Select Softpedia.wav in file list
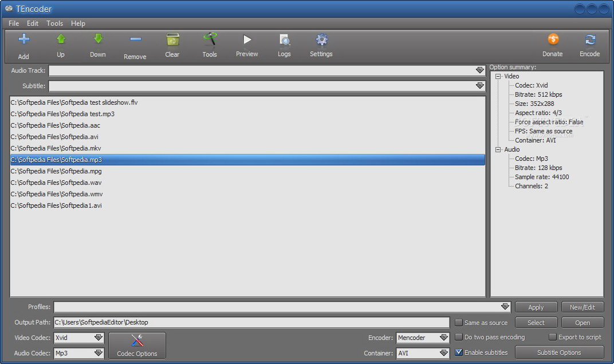This screenshot has height=364, width=614. coord(247,183)
